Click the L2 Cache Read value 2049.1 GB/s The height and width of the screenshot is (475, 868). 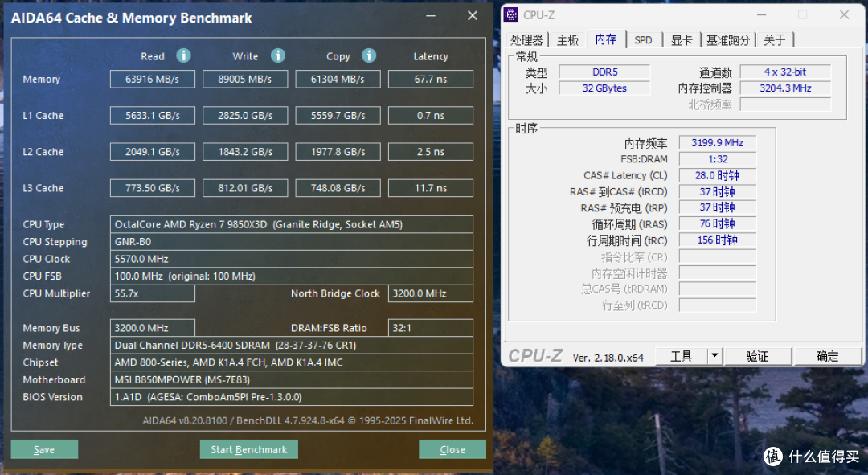(x=152, y=152)
